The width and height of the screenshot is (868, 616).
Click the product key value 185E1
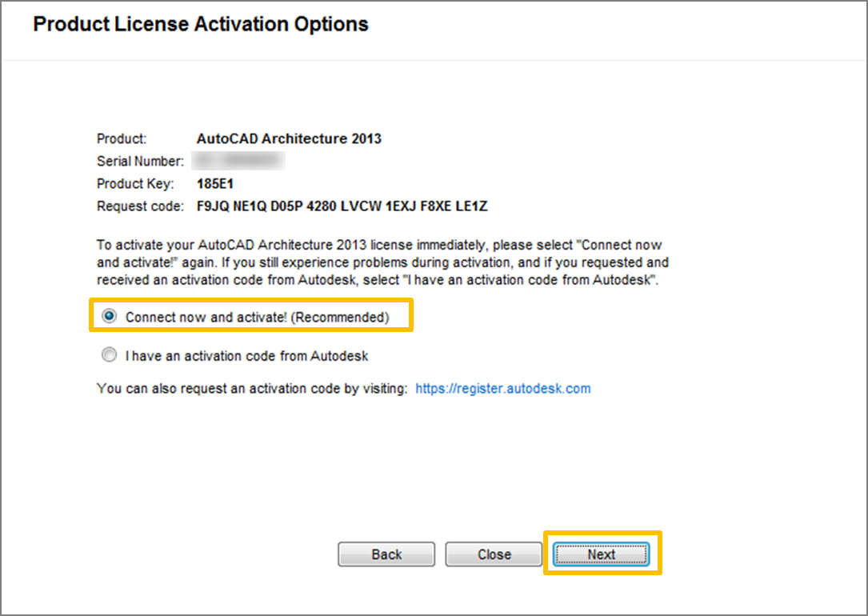click(x=215, y=184)
